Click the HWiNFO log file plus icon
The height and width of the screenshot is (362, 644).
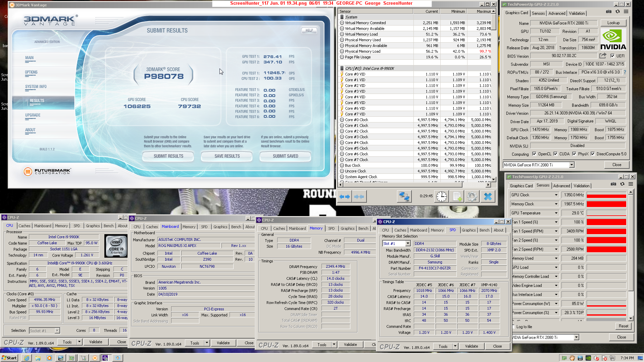click(457, 197)
